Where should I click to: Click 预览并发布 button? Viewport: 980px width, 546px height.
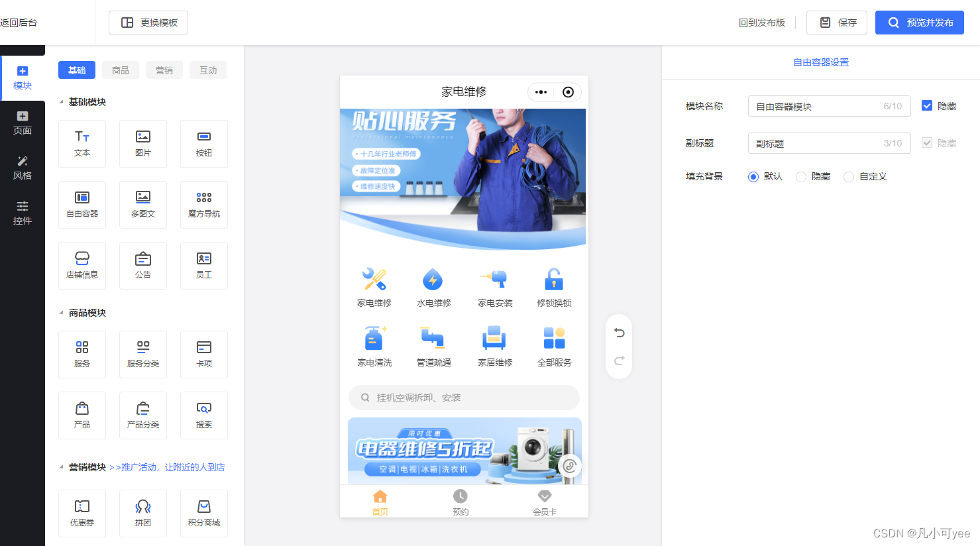point(920,23)
